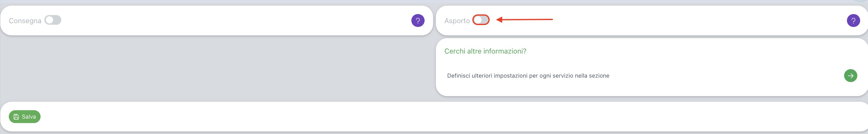
Task: Click the Consegna label text
Action: 25,21
